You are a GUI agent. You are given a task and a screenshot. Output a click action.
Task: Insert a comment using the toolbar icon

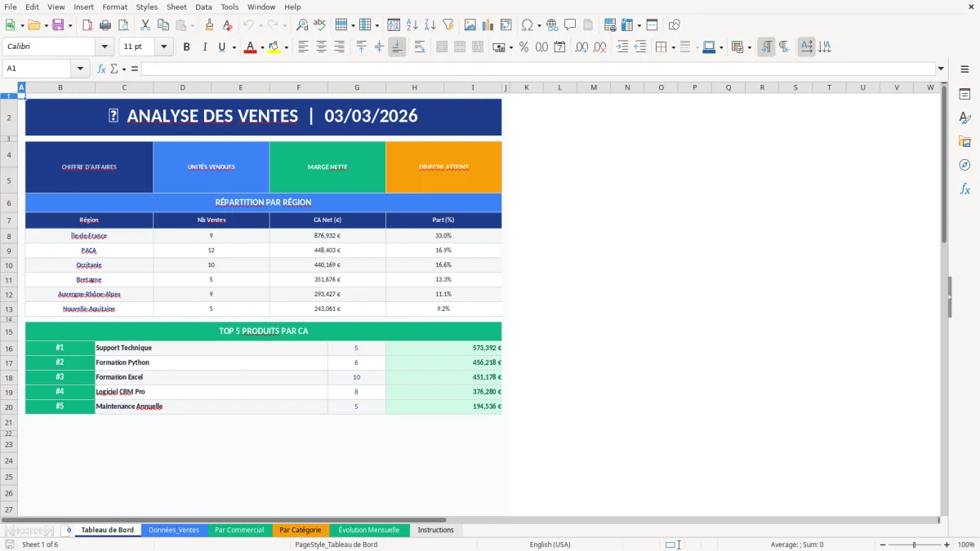[x=571, y=24]
